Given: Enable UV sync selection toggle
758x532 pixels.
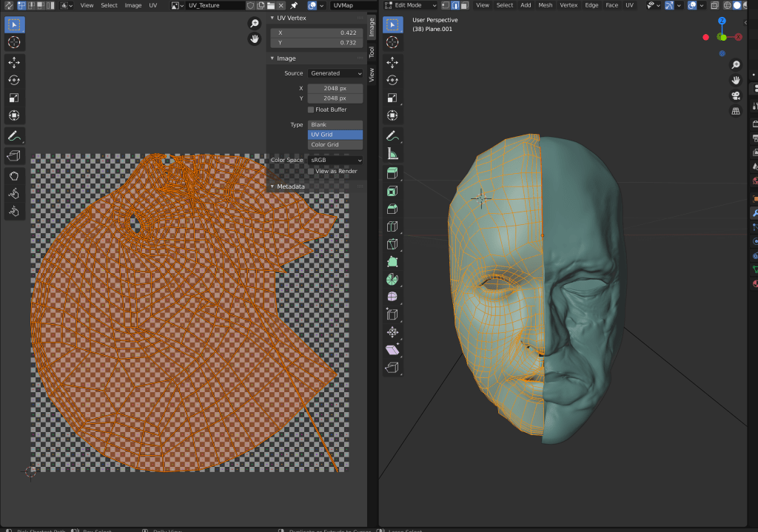Looking at the screenshot, I should [8, 5].
